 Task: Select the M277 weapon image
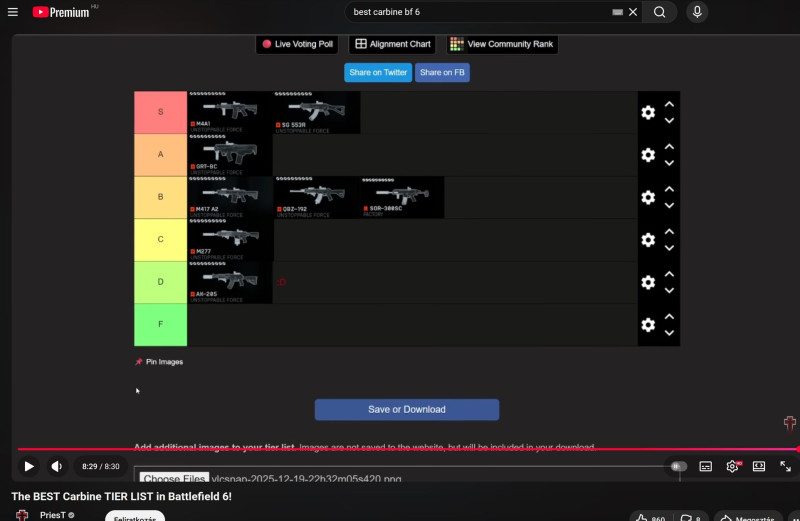[x=230, y=239]
